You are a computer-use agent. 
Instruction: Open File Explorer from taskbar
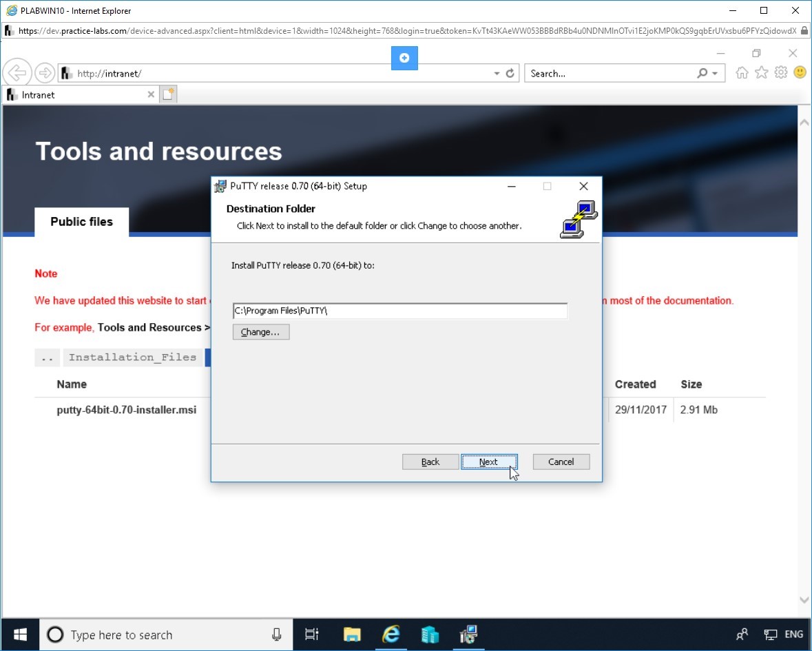coord(352,634)
